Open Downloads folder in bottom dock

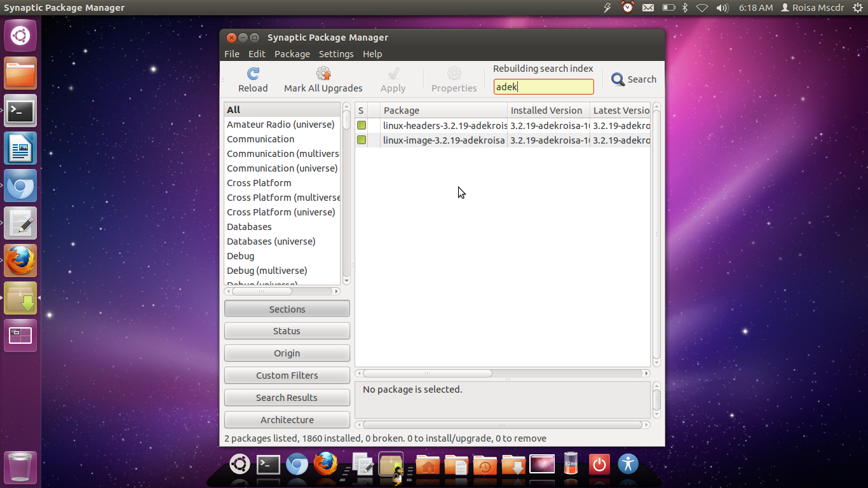(x=513, y=465)
